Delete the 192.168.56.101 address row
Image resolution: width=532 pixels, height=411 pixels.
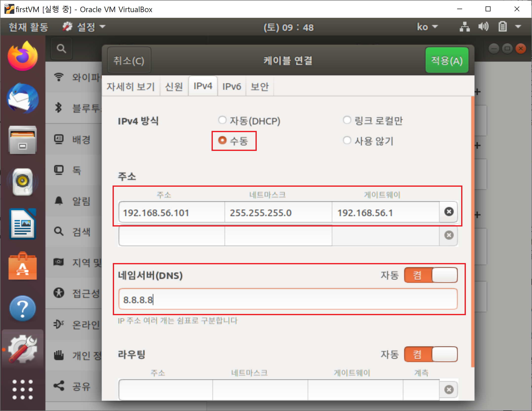[x=449, y=212]
